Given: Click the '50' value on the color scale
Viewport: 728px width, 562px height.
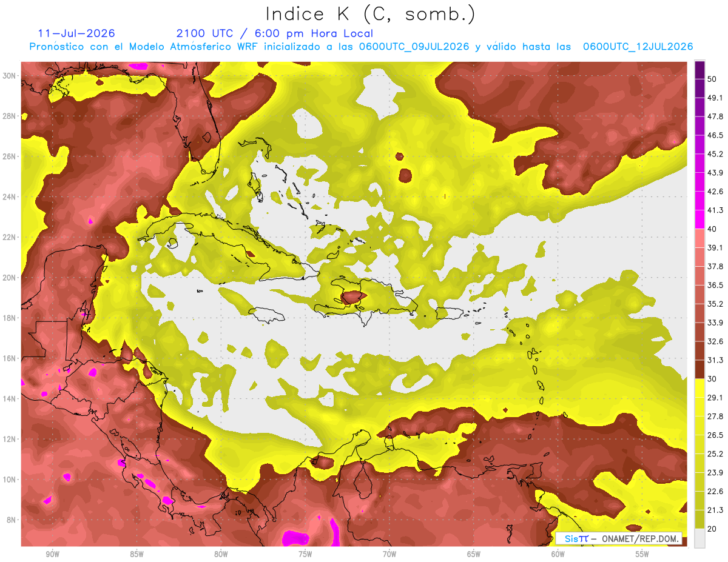Looking at the screenshot, I should [712, 79].
